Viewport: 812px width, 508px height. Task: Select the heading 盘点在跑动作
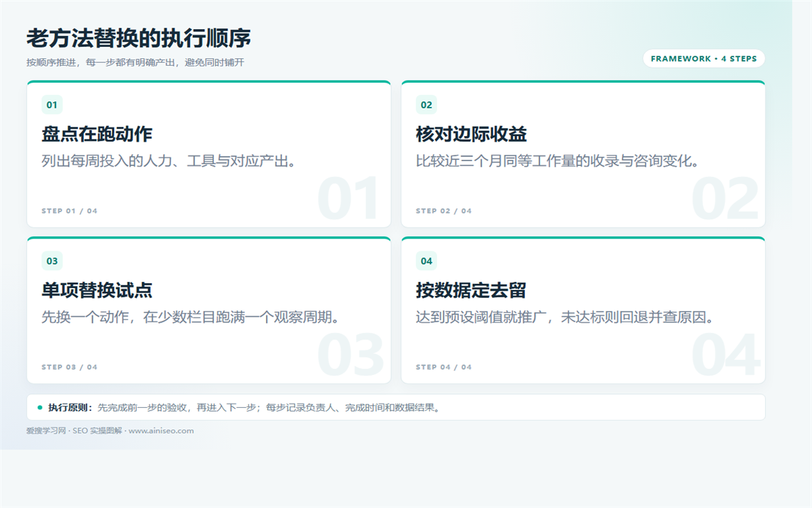click(97, 134)
